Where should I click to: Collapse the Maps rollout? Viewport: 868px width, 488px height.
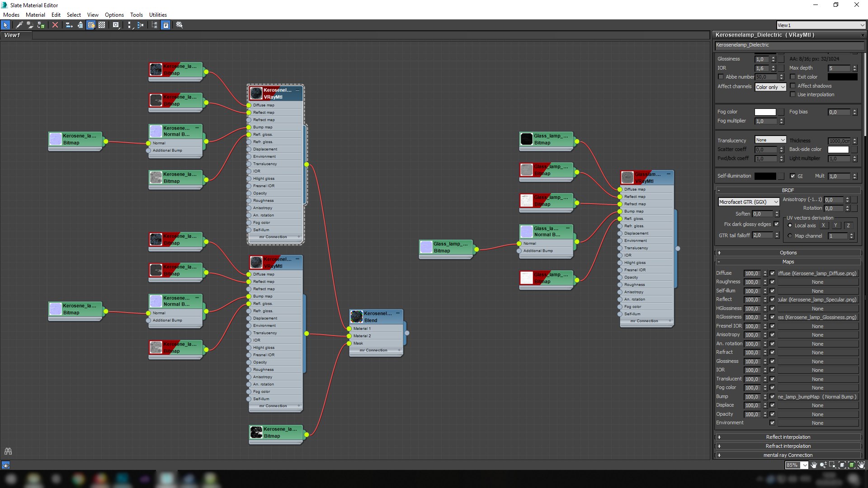tap(788, 262)
